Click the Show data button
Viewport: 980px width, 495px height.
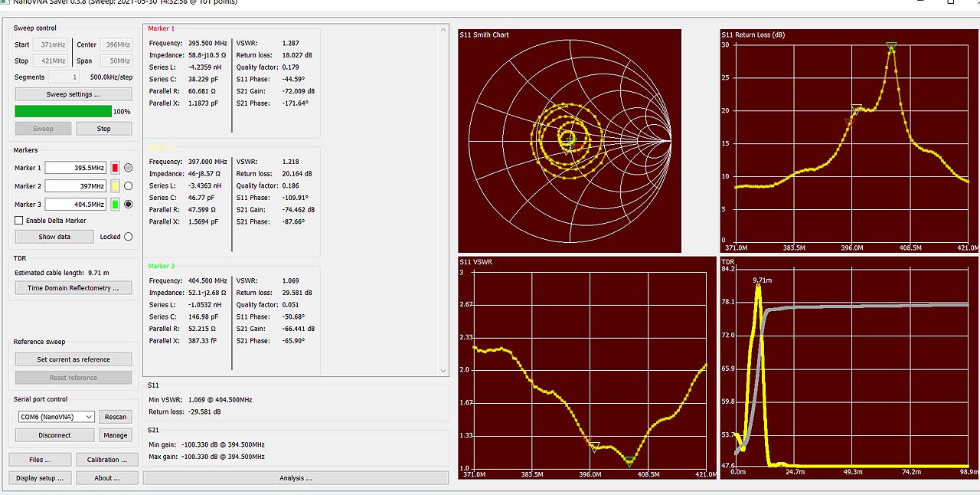coord(54,237)
